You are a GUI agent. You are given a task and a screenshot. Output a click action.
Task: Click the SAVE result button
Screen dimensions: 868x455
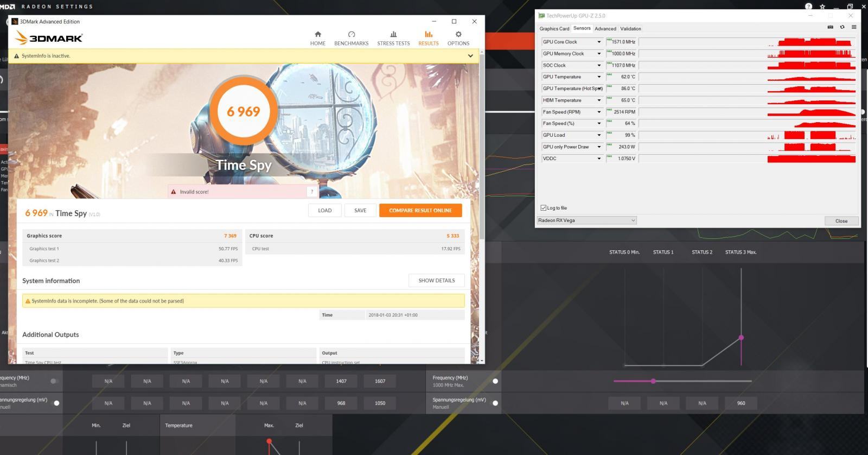360,211
